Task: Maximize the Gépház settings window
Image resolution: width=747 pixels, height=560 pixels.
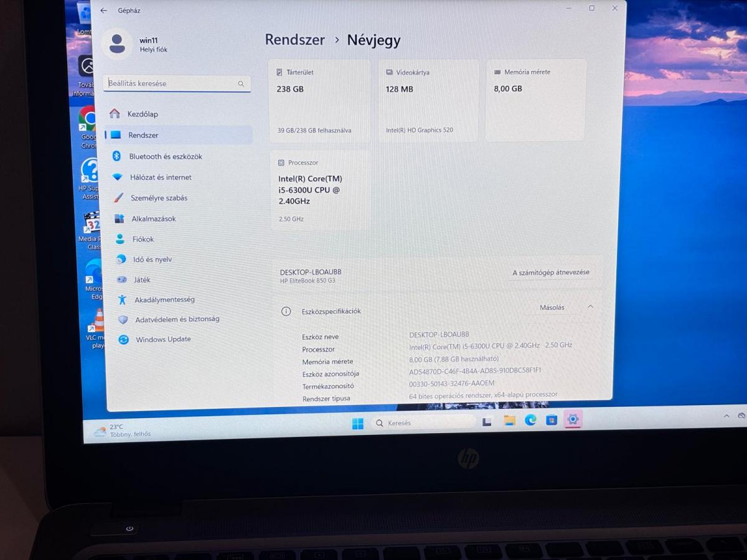Action: (591, 8)
